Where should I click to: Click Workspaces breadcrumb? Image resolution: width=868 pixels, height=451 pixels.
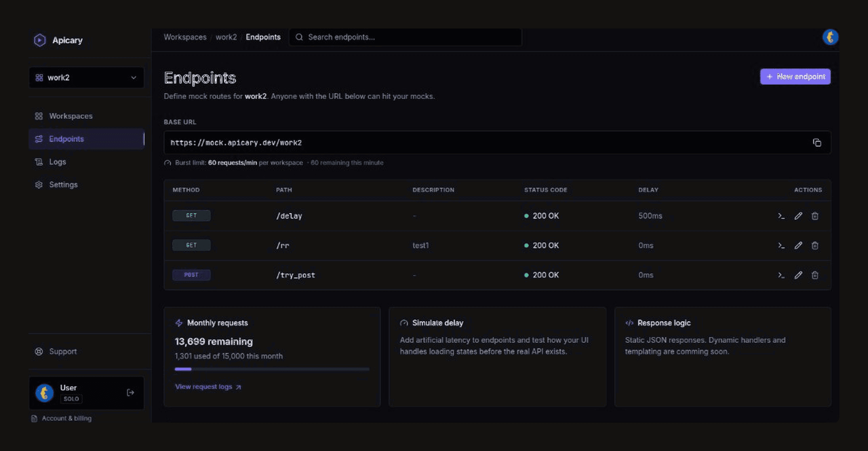(x=185, y=37)
